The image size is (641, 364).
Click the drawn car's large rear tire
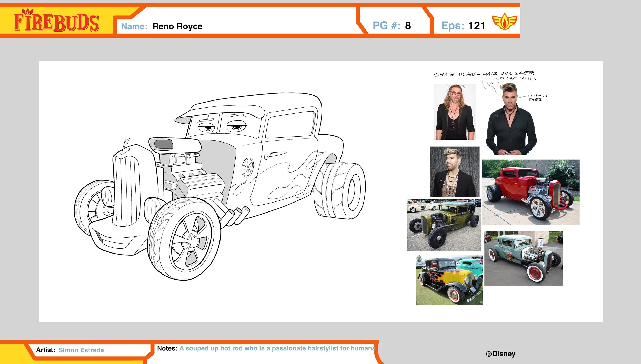(340, 191)
